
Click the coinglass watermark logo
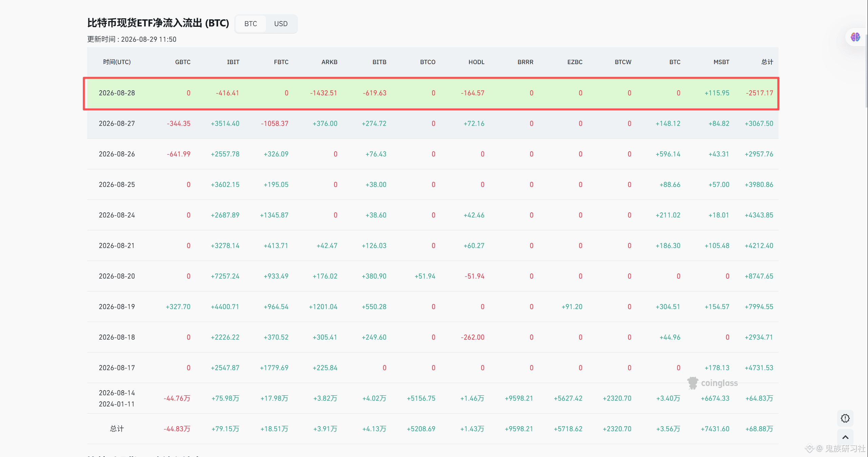712,383
